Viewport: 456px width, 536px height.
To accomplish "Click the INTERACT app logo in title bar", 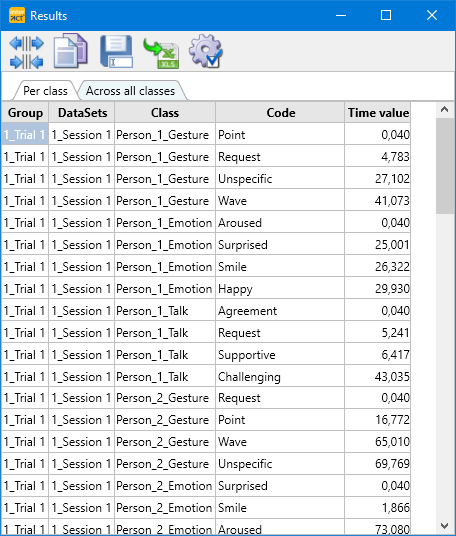I will 17,15.
